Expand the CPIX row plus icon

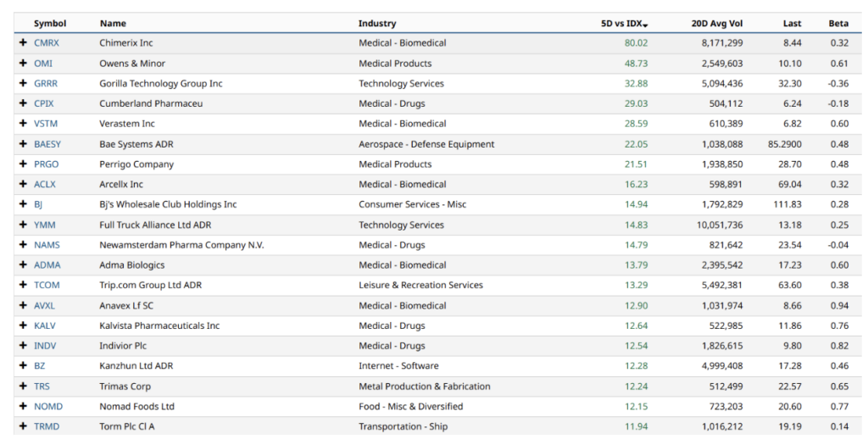[x=23, y=103]
